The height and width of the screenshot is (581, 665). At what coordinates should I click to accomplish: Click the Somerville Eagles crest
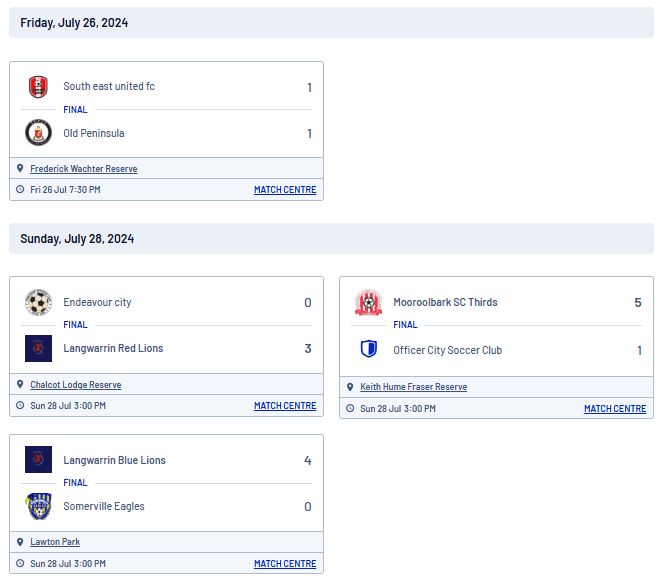coord(39,506)
